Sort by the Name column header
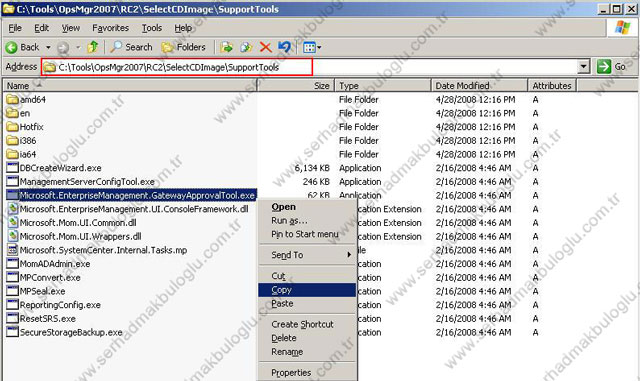The width and height of the screenshot is (640, 381). point(130,86)
